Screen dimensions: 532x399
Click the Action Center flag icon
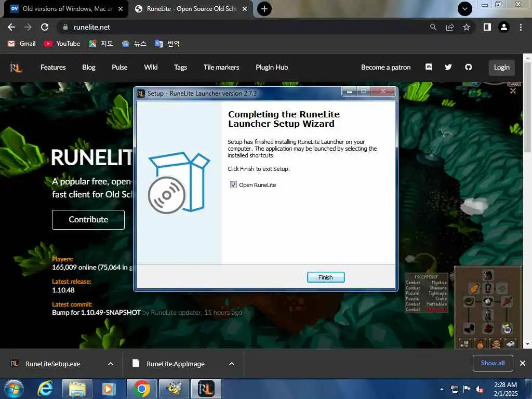pos(467,389)
